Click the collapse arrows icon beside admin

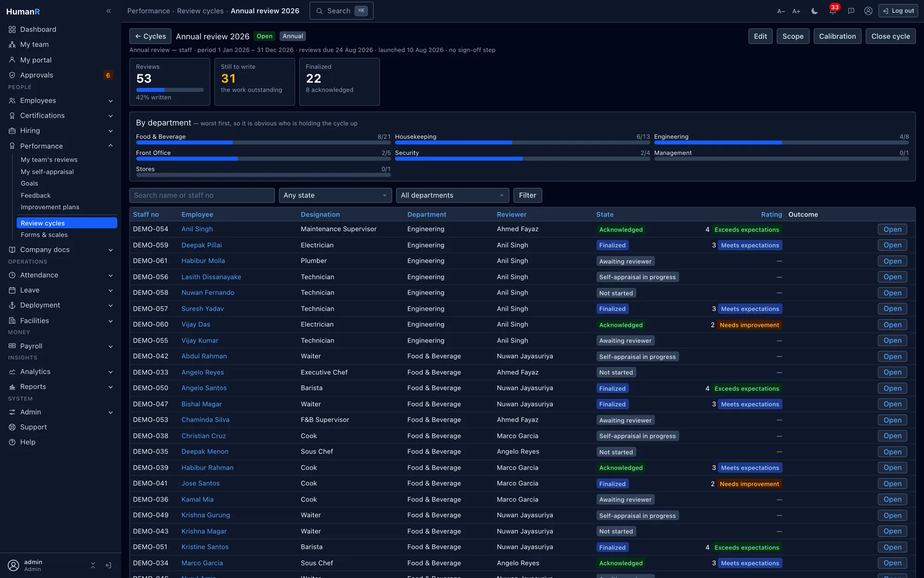pyautogui.click(x=93, y=566)
